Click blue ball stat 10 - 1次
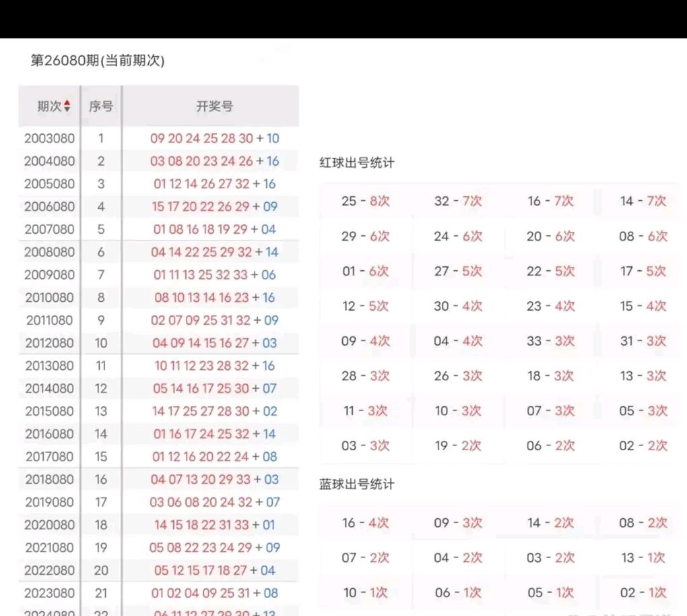Image resolution: width=687 pixels, height=616 pixels. 366,593
